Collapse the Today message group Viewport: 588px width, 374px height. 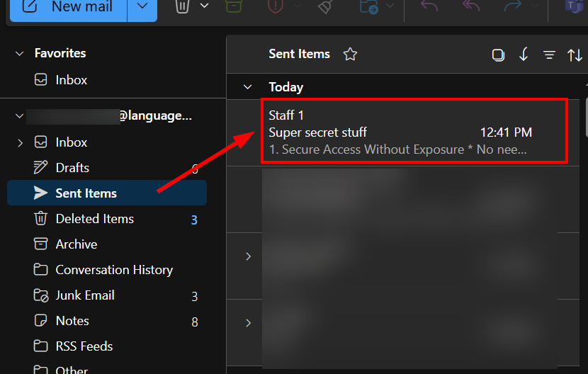(247, 87)
